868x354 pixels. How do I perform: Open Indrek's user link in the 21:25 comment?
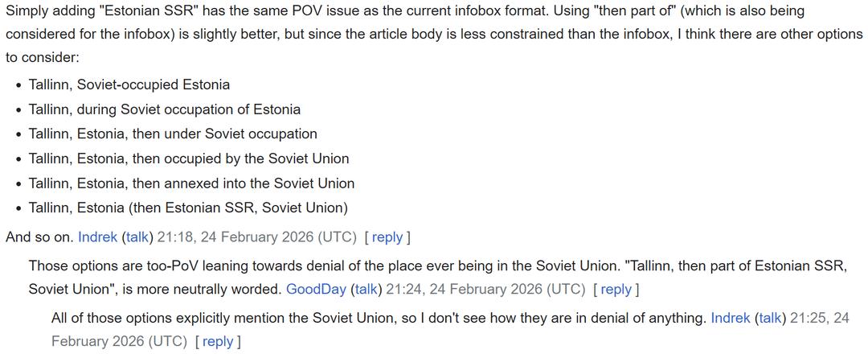point(731,318)
